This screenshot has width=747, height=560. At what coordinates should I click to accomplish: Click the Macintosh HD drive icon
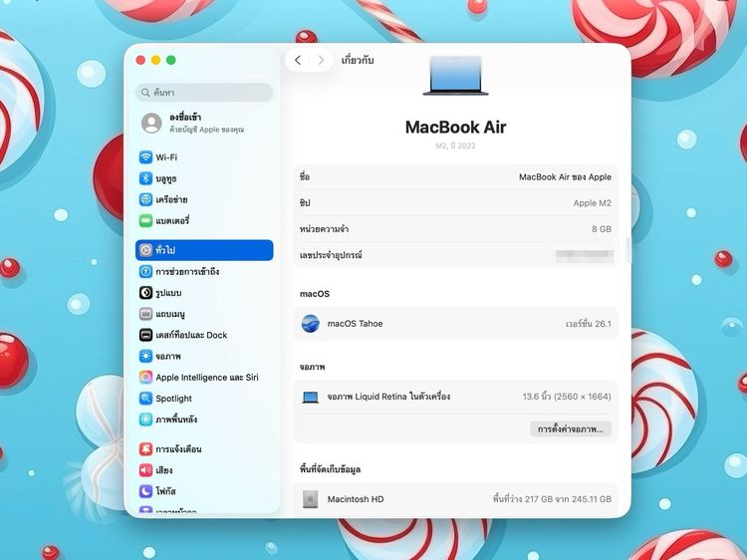pyautogui.click(x=310, y=499)
